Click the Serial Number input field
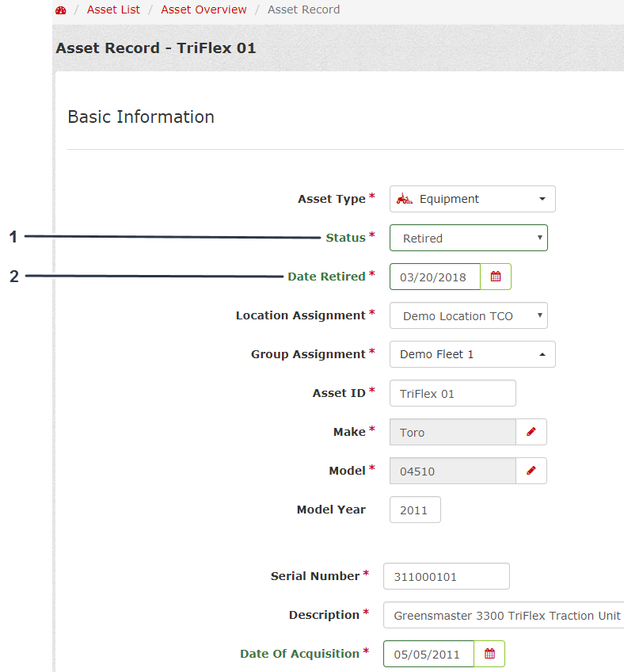The height and width of the screenshot is (672, 624). (446, 576)
